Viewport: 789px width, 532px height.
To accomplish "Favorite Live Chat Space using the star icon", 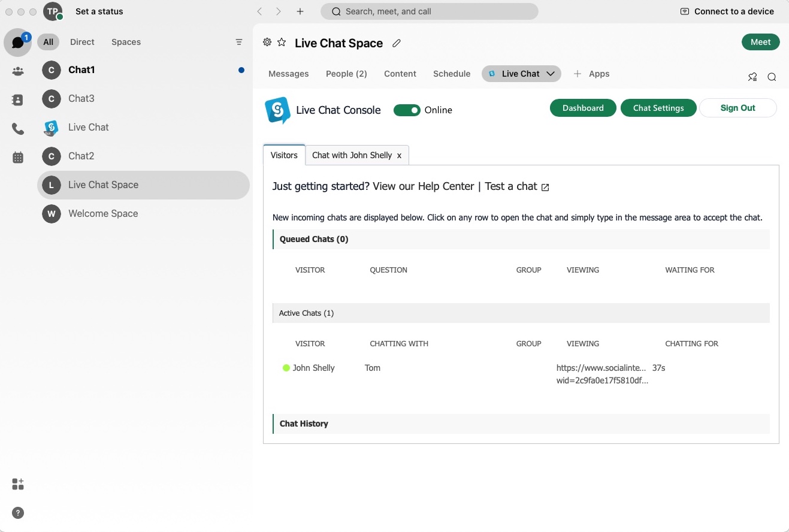I will [281, 43].
